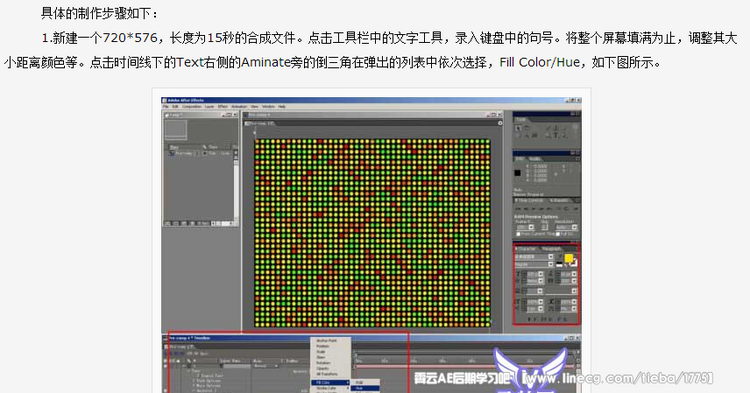This screenshot has width=750, height=393.
Task: Select the composition item in Project panel list
Action: (184, 153)
